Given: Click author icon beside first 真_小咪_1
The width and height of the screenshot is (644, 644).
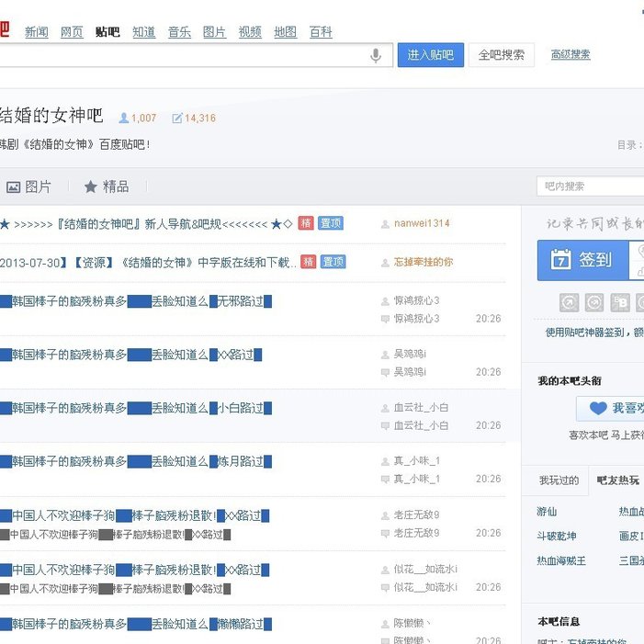Looking at the screenshot, I should pyautogui.click(x=385, y=462).
